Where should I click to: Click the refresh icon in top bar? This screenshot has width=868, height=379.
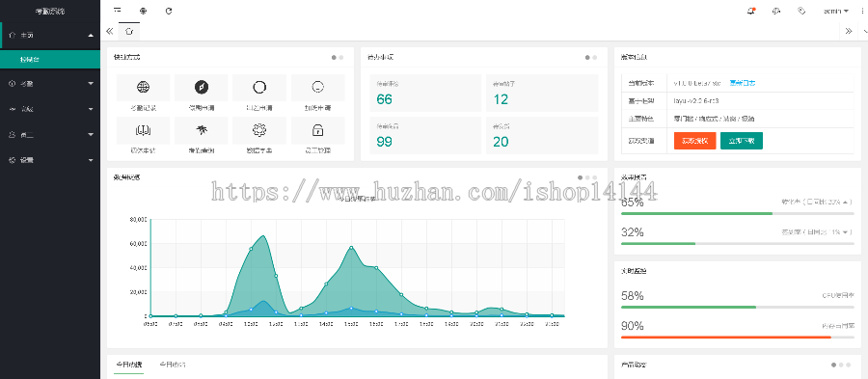pos(169,11)
